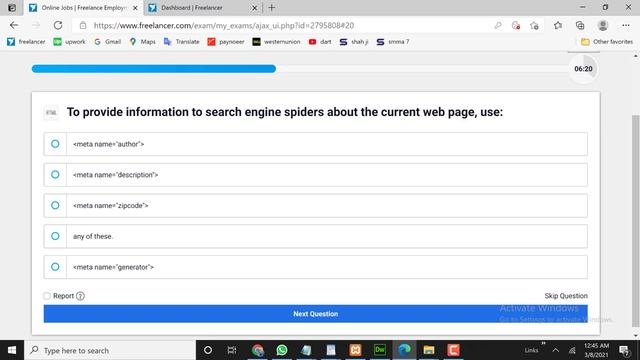Open the Report help question mark
The width and height of the screenshot is (640, 360).
tap(80, 296)
